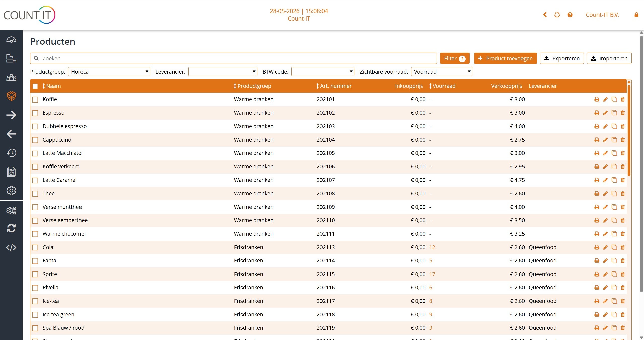Open the cash register sidebar icon
The image size is (644, 340).
pyautogui.click(x=11, y=58)
